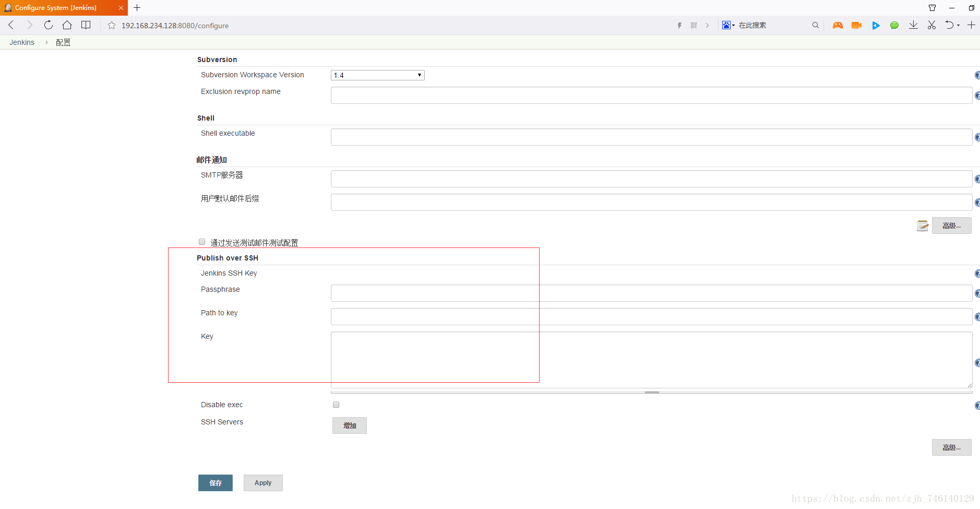Screen dimensions: 980x509
Task: Show help for Path to key
Action: [x=977, y=317]
